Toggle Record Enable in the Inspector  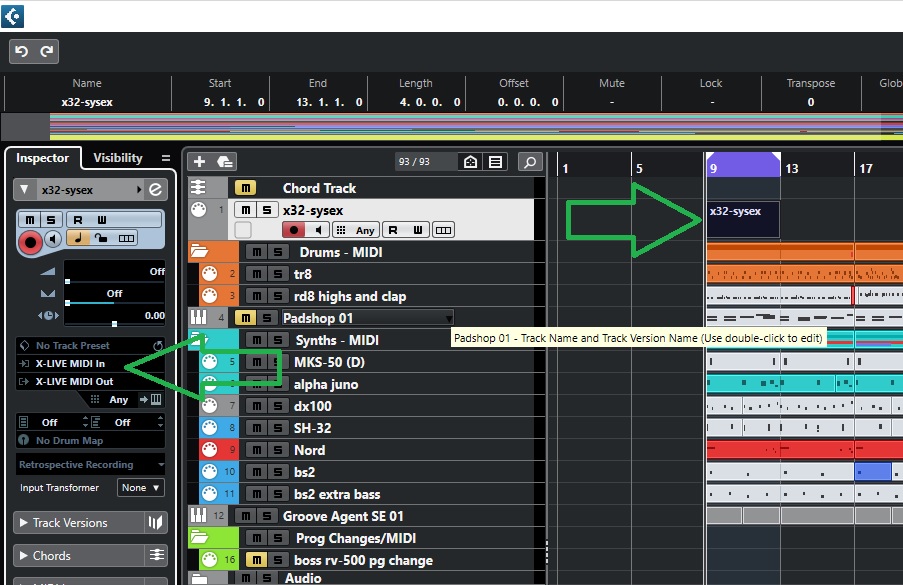pos(30,243)
